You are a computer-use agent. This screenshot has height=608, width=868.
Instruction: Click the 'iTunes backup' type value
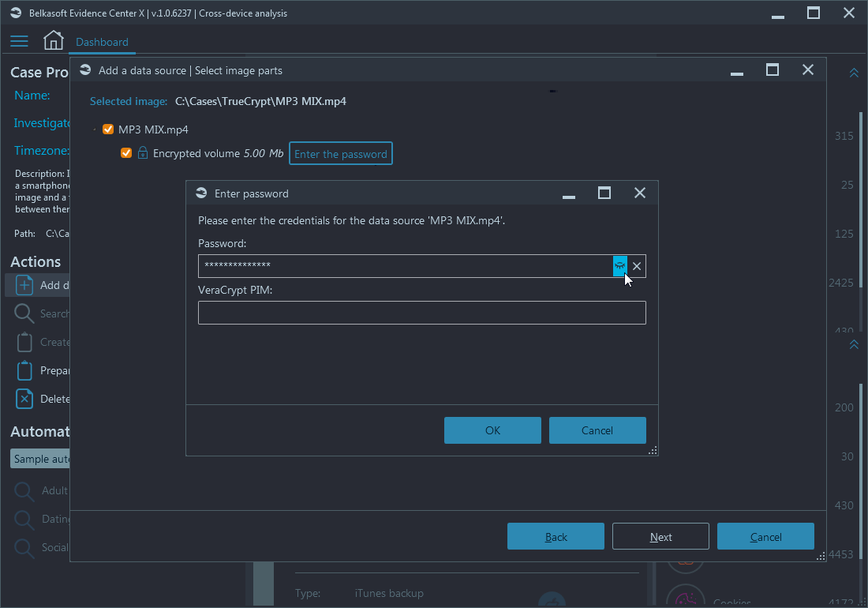pos(389,593)
